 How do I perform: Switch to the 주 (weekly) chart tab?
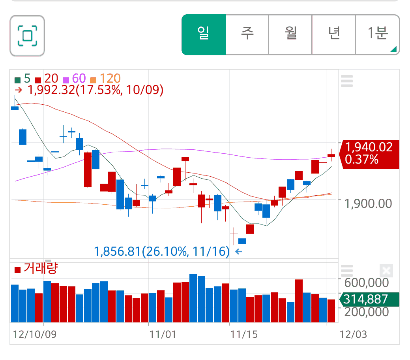click(247, 34)
